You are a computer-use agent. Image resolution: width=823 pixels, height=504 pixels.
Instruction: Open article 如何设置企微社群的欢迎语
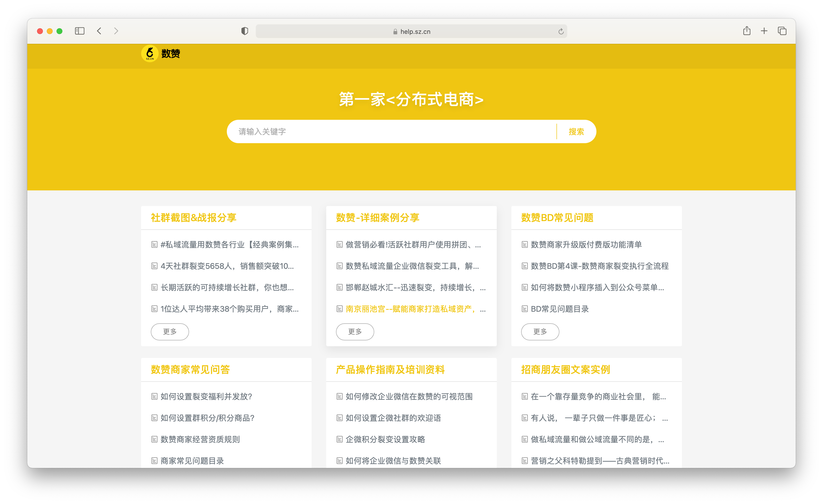coord(393,418)
